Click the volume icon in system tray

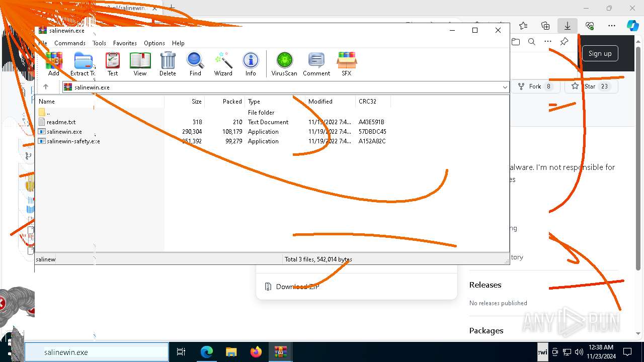[579, 352]
